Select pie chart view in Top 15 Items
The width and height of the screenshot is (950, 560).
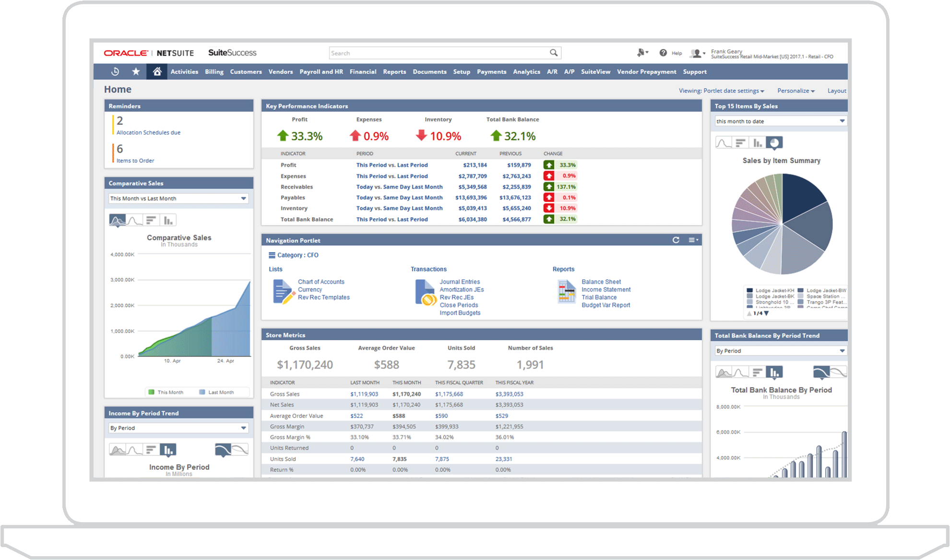click(x=774, y=143)
